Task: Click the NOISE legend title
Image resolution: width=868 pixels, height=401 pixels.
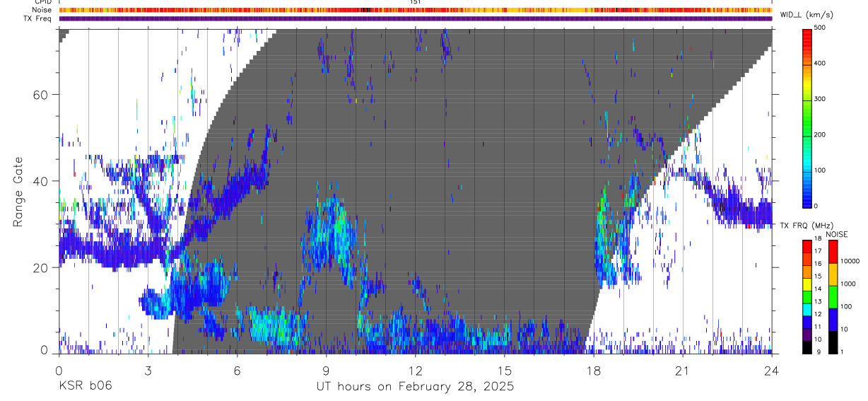Action: (x=836, y=234)
